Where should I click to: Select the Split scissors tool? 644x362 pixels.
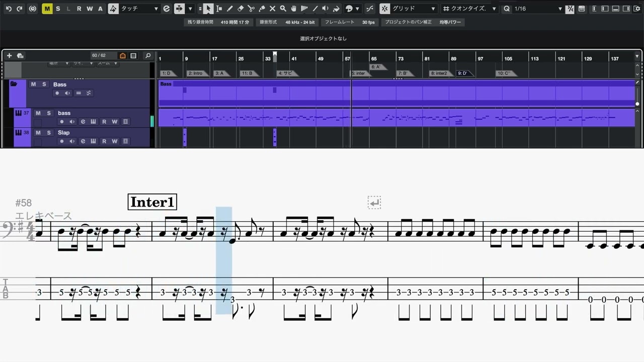pos(251,9)
